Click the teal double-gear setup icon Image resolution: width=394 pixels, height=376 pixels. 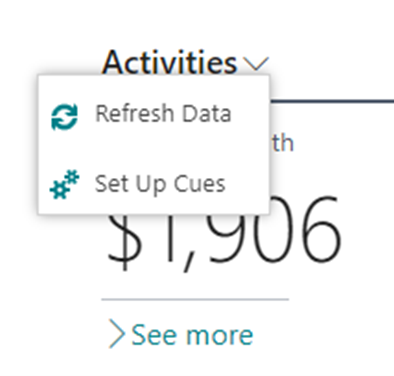(x=64, y=185)
